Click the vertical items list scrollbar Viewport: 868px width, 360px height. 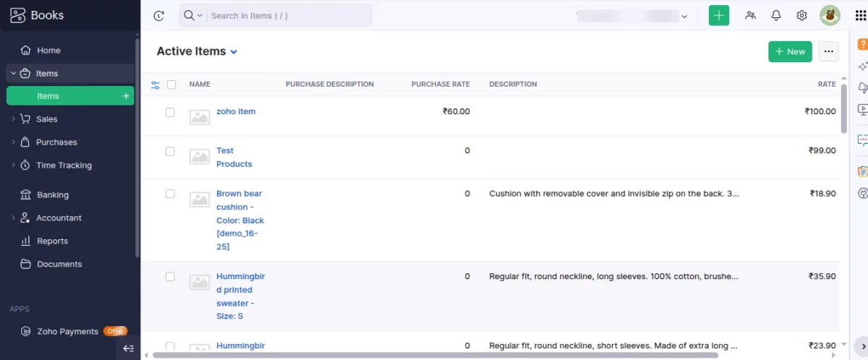click(843, 108)
